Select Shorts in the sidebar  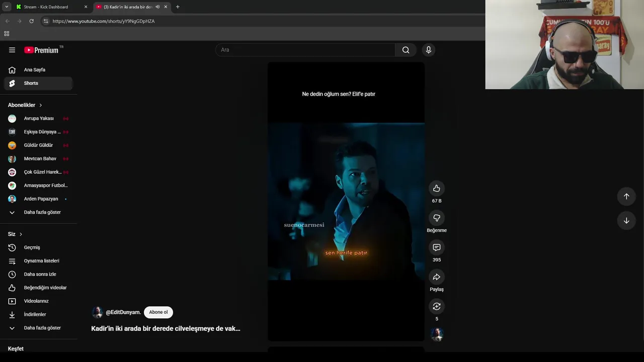38,83
